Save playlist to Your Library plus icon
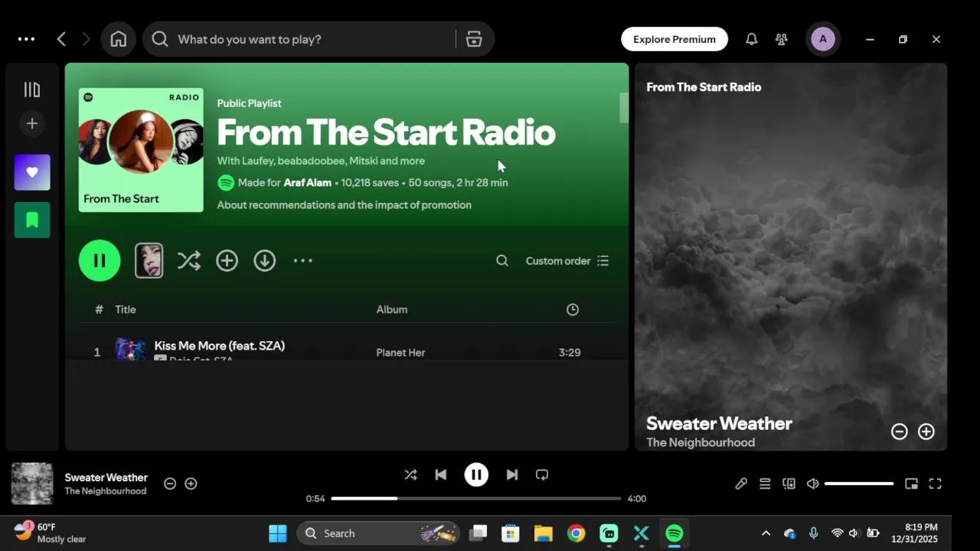The image size is (980, 551). (227, 261)
